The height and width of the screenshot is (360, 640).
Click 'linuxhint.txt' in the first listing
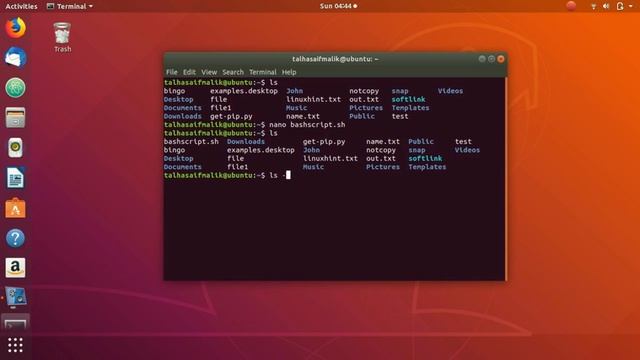click(313, 100)
